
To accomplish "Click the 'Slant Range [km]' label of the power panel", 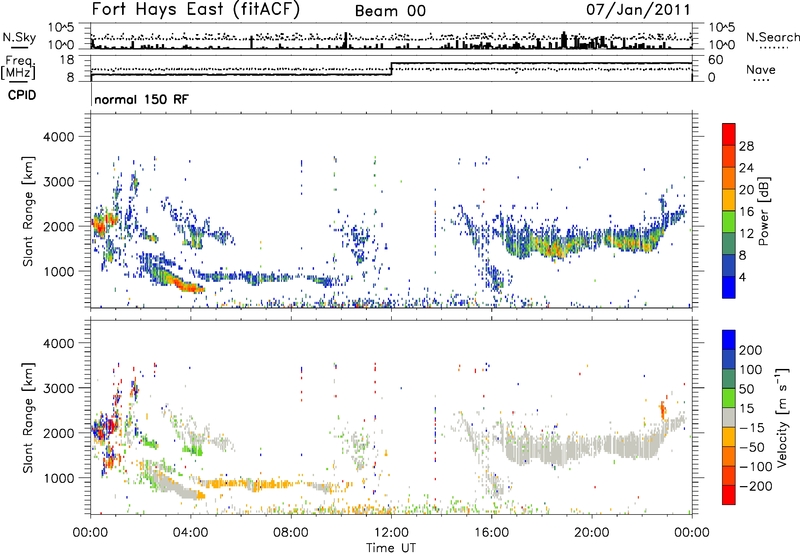I will (x=28, y=211).
